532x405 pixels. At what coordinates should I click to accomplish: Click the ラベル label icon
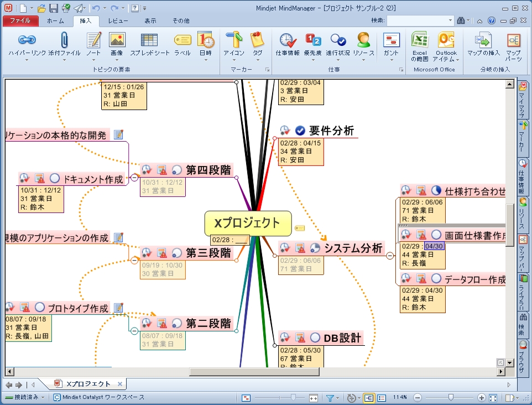point(182,40)
